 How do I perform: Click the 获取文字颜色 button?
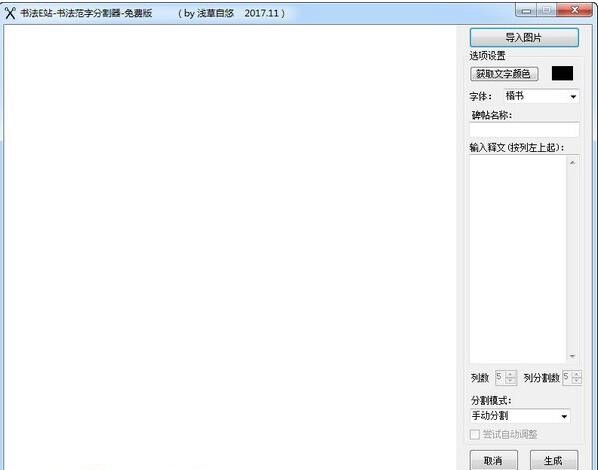504,74
